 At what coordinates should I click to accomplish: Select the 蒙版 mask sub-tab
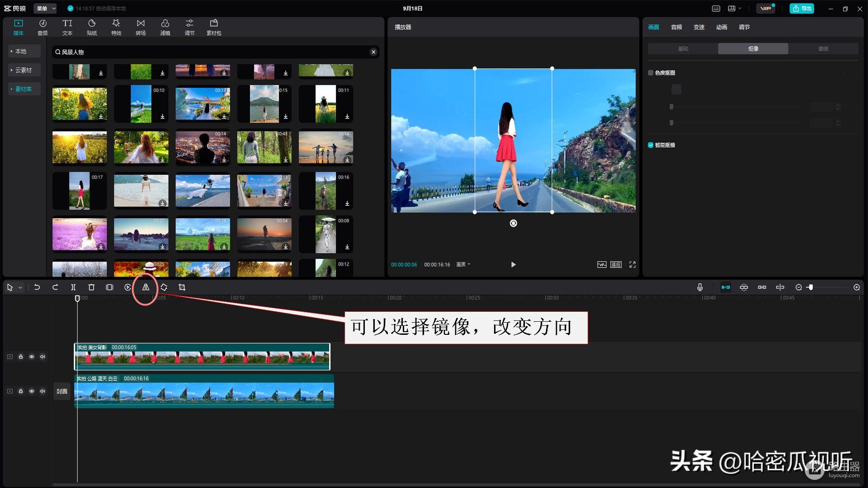click(x=823, y=49)
